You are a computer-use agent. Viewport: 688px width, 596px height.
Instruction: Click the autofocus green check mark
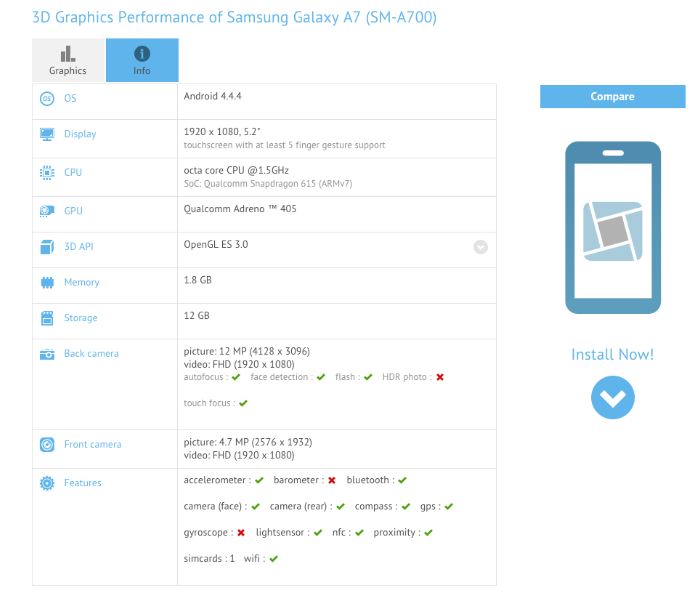tap(236, 377)
